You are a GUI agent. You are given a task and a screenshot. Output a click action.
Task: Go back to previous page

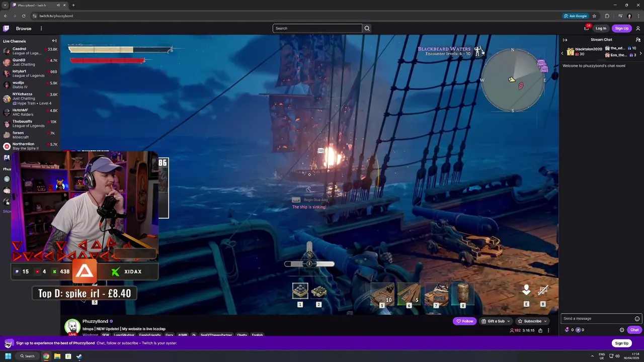pyautogui.click(x=6, y=16)
